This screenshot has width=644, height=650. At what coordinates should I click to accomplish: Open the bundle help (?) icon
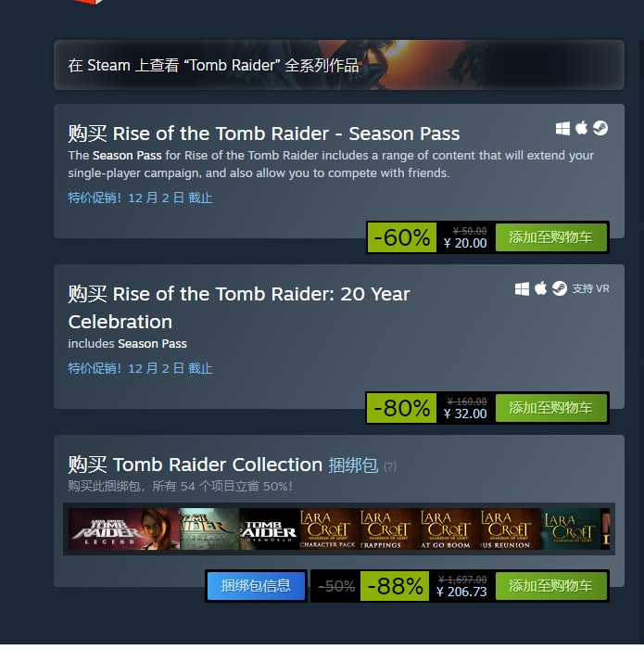390,466
